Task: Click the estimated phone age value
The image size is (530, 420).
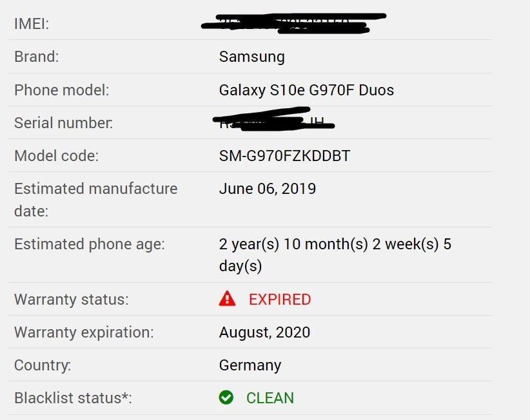Action: pos(335,255)
